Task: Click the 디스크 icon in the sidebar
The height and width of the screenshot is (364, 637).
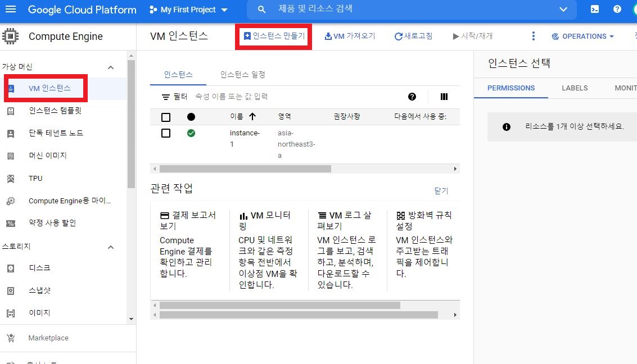Action: tap(11, 269)
